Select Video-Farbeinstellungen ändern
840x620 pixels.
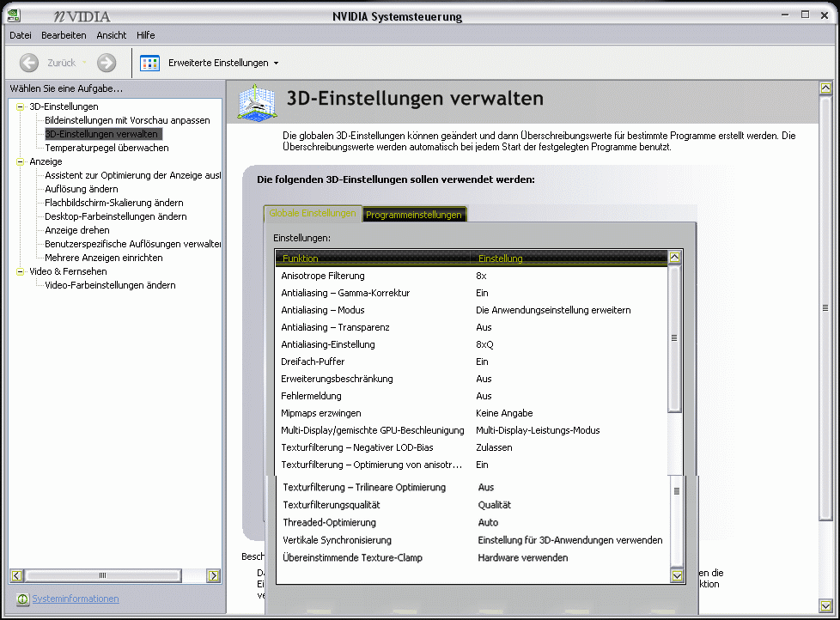[x=110, y=285]
